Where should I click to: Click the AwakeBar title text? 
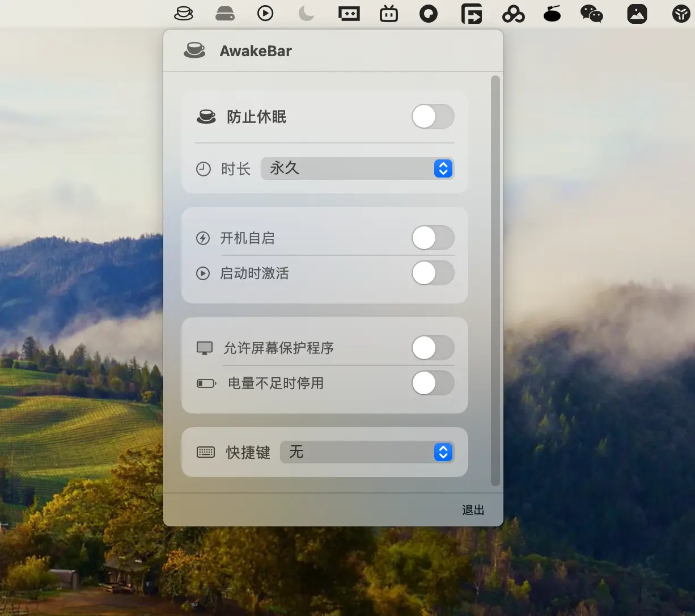click(256, 51)
